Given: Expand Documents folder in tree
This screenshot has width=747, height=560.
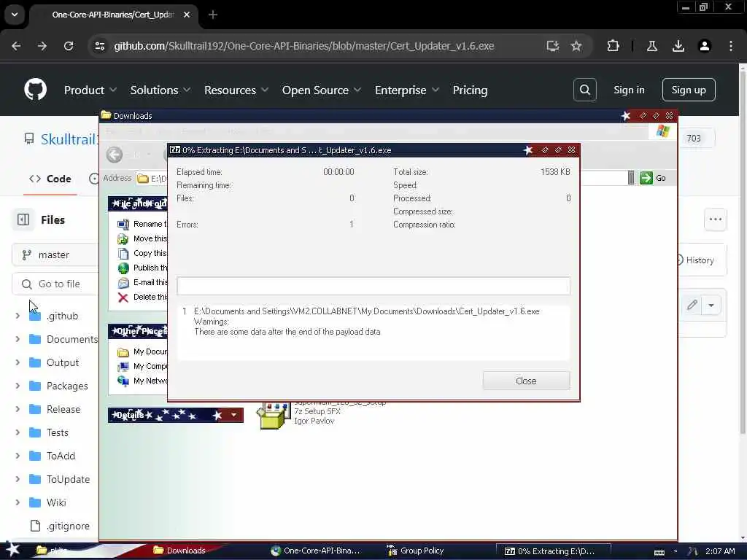Looking at the screenshot, I should [18, 339].
